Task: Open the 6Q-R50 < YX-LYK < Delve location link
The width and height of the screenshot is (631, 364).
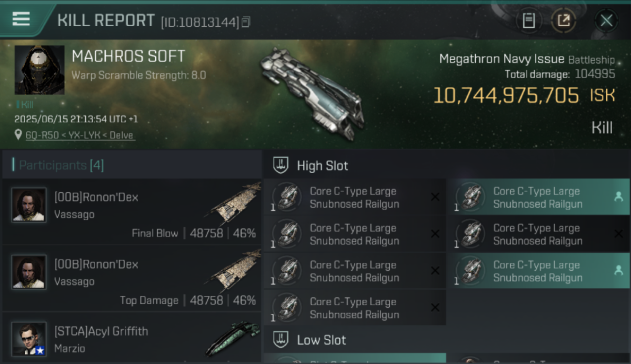Action: pos(80,135)
